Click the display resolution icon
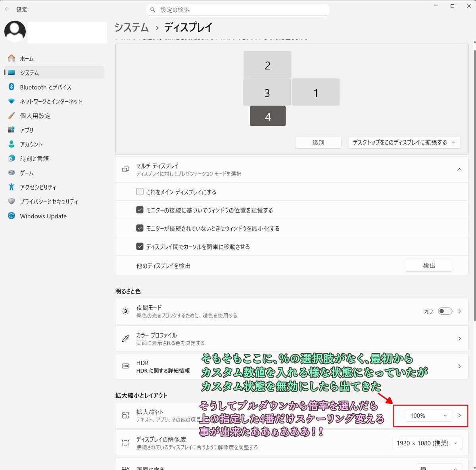This screenshot has width=476, height=470. click(126, 443)
